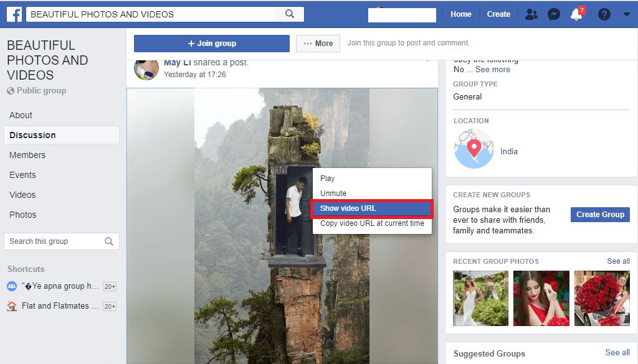Open the More options dropdown
Image resolution: width=638 pixels, height=364 pixels.
pyautogui.click(x=318, y=44)
